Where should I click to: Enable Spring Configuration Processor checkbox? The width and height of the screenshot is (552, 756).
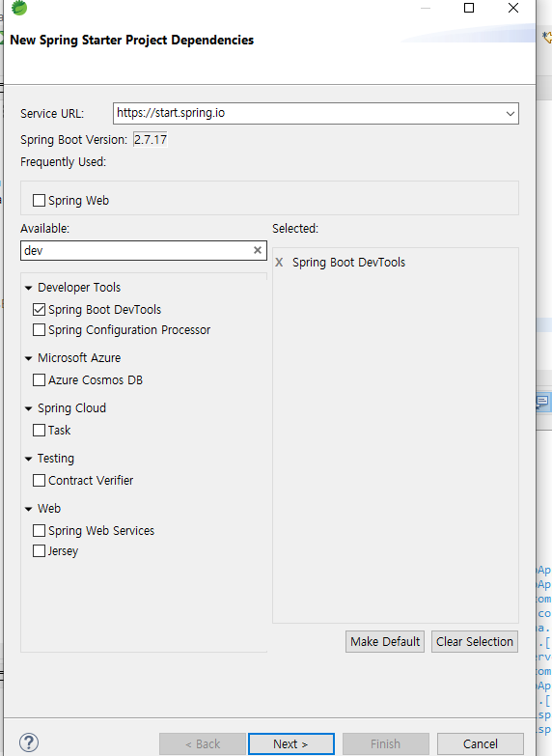[x=39, y=330]
